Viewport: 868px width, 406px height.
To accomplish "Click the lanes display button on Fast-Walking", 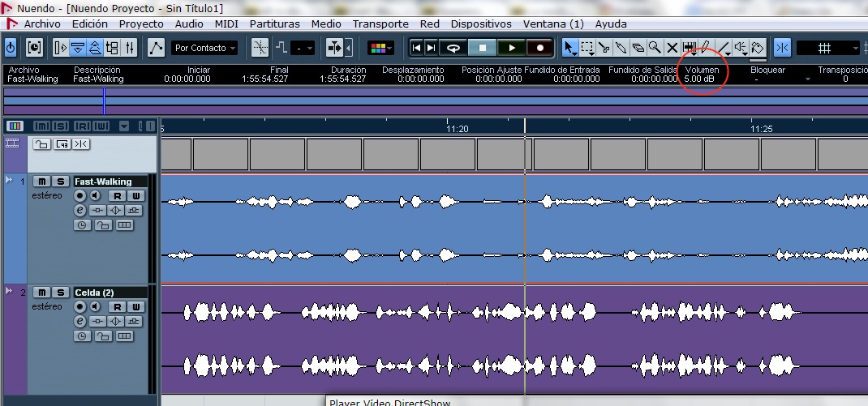I will [125, 225].
